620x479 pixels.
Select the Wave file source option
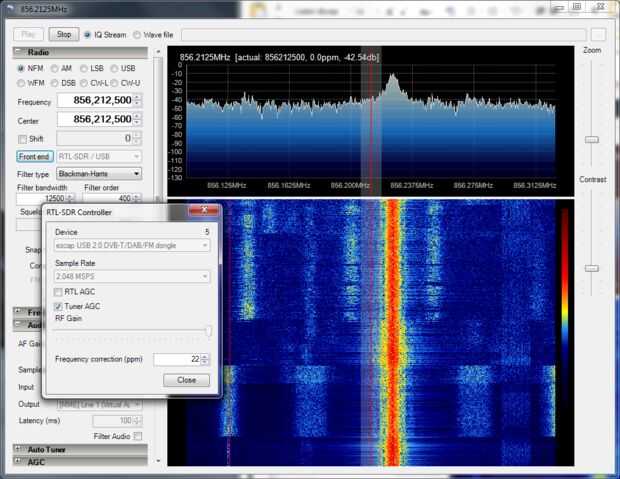(x=137, y=34)
